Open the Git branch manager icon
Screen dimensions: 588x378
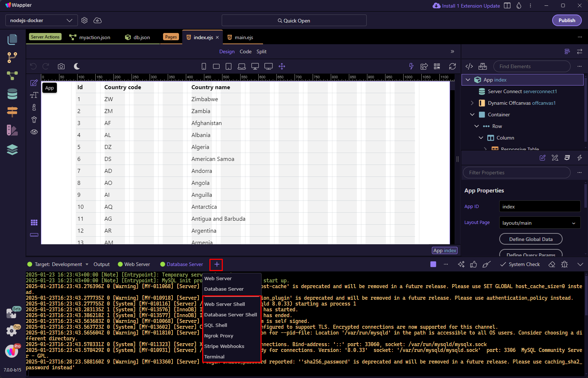[x=12, y=57]
